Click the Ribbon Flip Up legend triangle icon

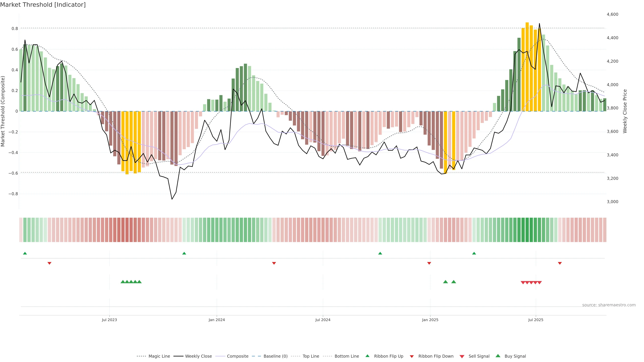tap(367, 356)
